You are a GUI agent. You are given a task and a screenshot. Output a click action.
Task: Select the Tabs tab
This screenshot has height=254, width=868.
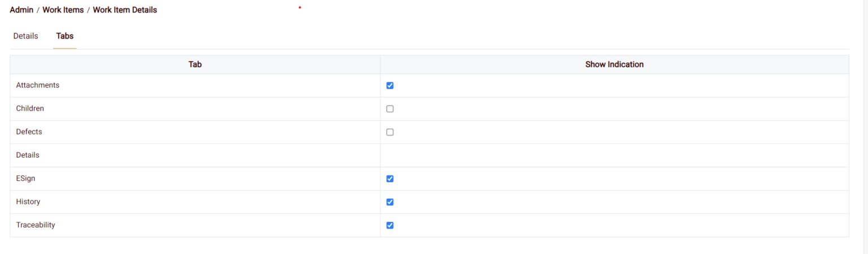[64, 36]
